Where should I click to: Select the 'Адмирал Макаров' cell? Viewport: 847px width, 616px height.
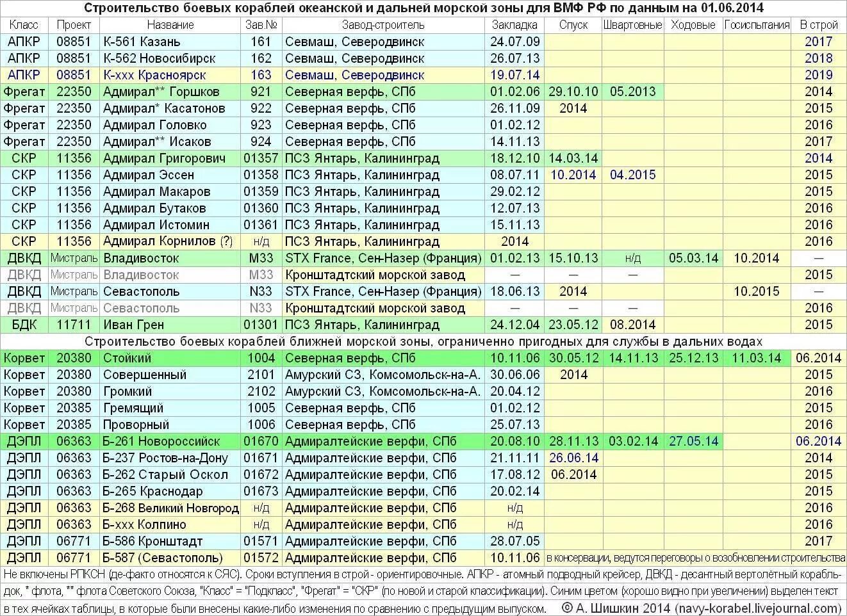[x=170, y=191]
